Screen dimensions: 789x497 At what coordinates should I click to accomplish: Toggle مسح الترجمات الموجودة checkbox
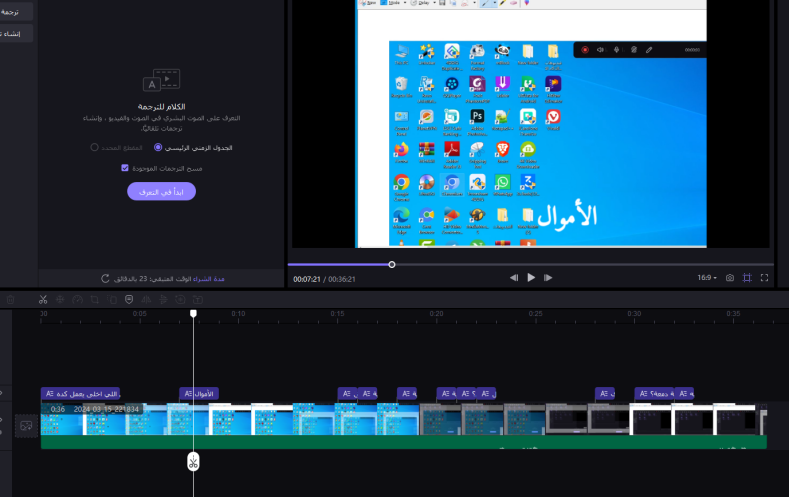click(x=125, y=168)
